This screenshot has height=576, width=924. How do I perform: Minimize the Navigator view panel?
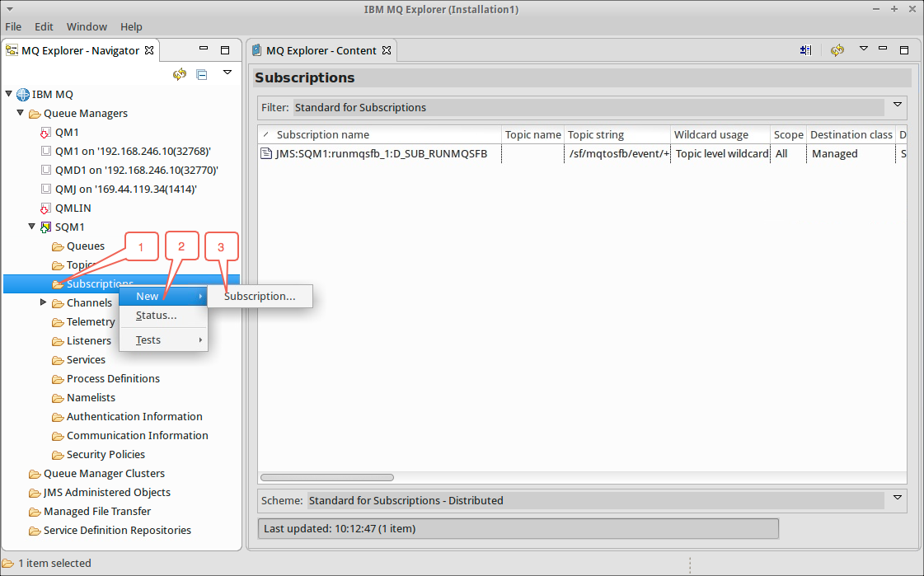pos(204,49)
